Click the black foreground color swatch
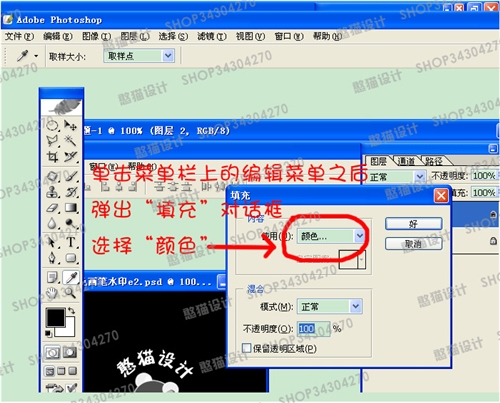Viewport: 500px width, 403px height. 55,317
